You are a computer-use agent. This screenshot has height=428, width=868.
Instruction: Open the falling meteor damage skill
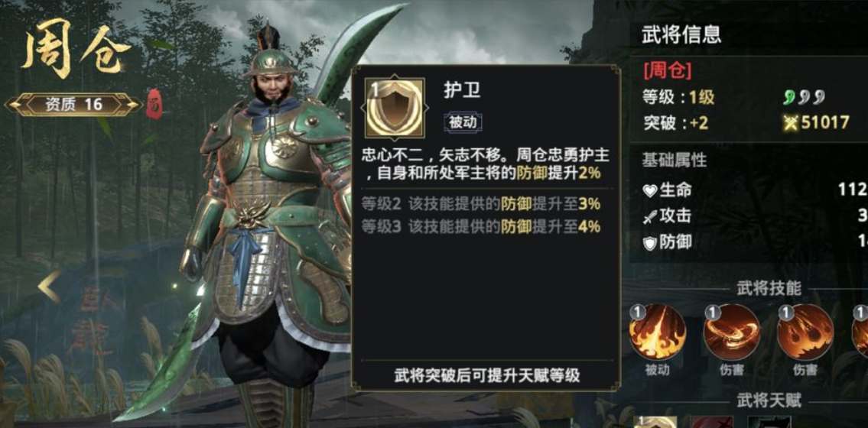coord(805,332)
